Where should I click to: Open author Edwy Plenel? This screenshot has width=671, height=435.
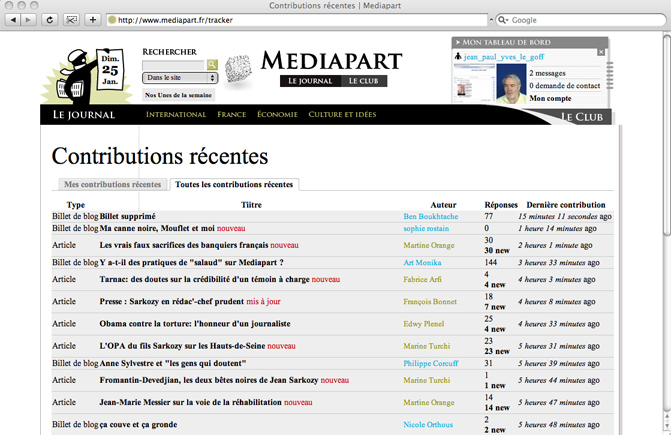click(x=424, y=324)
